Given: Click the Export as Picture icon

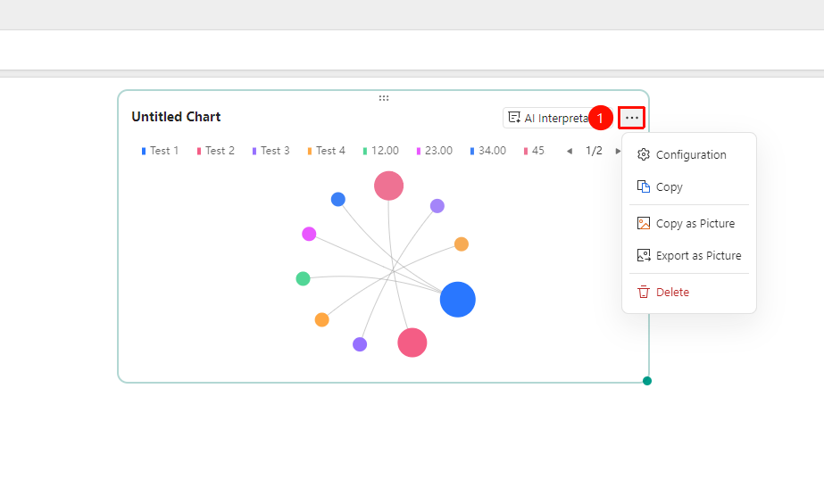Looking at the screenshot, I should (644, 255).
